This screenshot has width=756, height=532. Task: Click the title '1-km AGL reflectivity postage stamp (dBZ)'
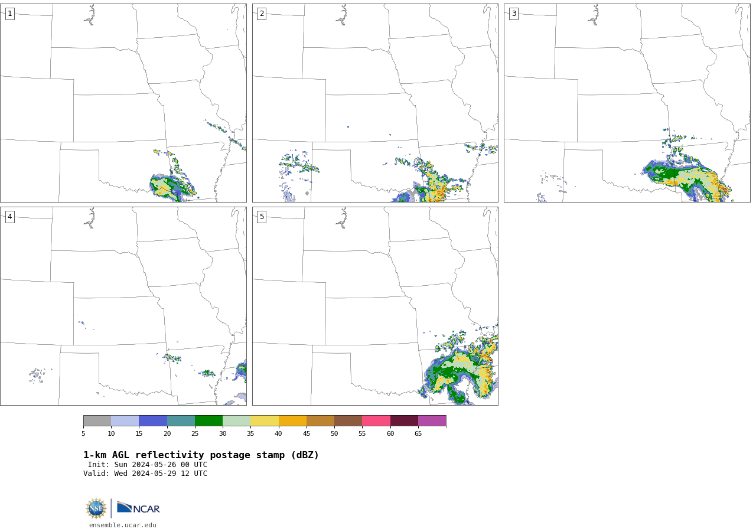coord(201,455)
